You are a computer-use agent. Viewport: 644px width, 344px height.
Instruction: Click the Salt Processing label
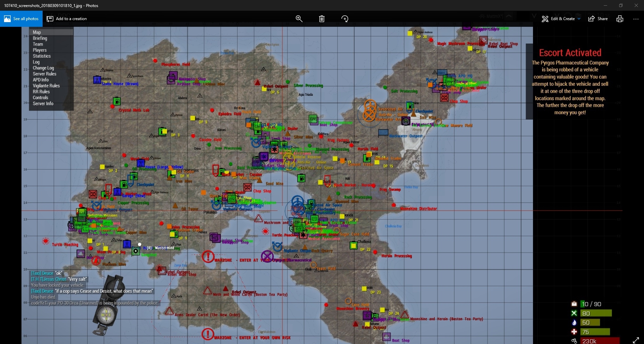405,91
